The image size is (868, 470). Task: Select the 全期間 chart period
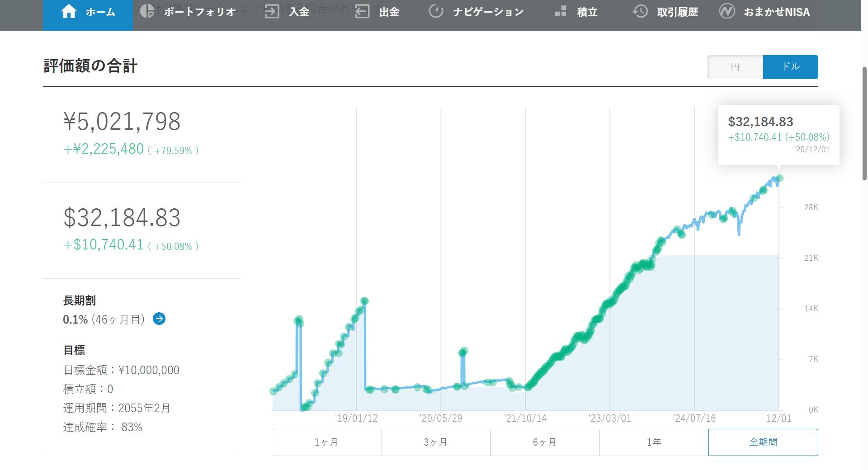pos(763,442)
